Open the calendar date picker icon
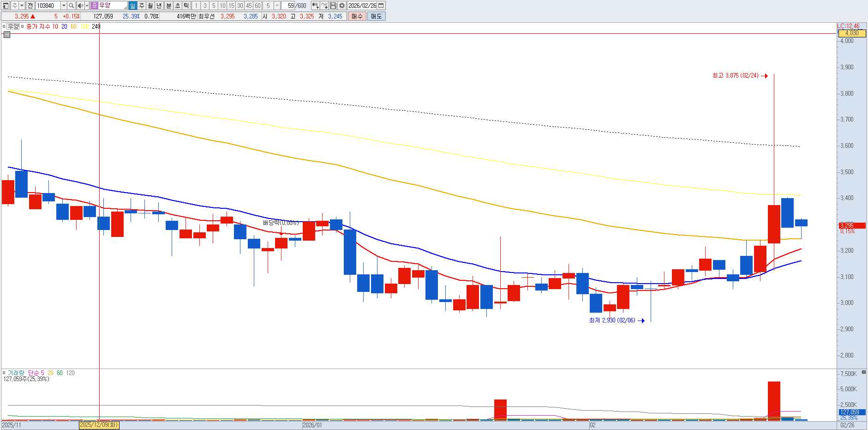 coord(381,6)
